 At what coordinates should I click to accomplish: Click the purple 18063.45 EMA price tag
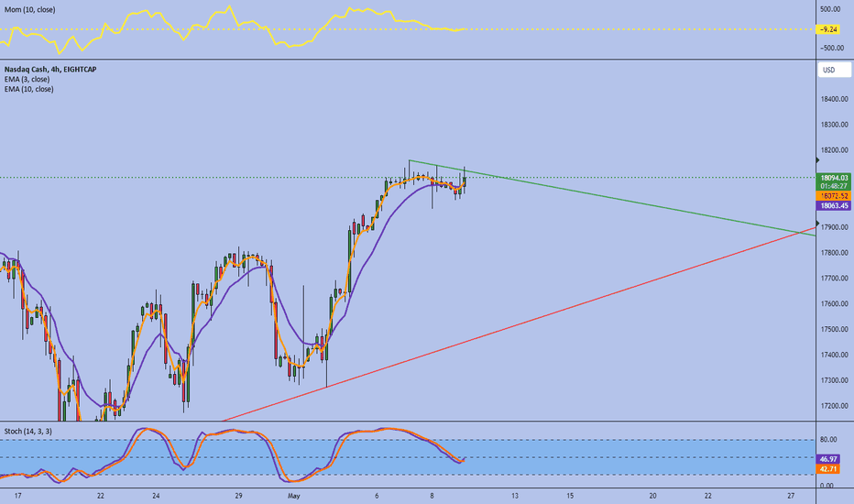coord(833,205)
